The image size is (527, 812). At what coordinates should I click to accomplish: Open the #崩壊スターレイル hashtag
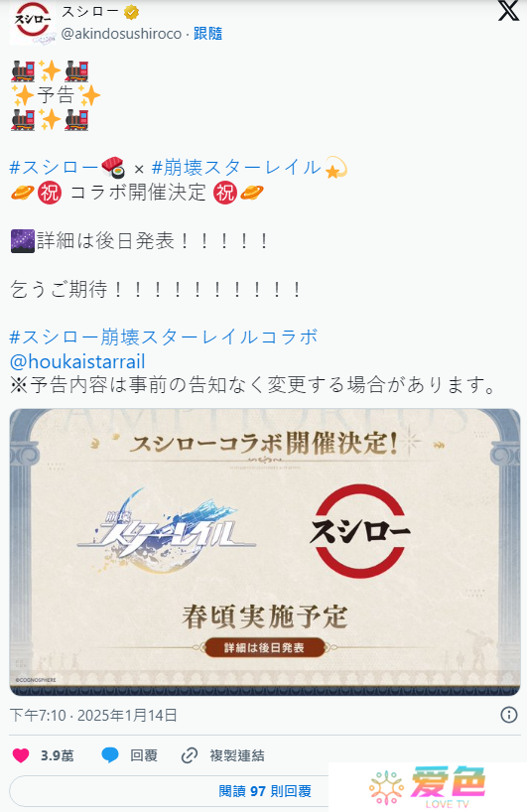click(236, 168)
